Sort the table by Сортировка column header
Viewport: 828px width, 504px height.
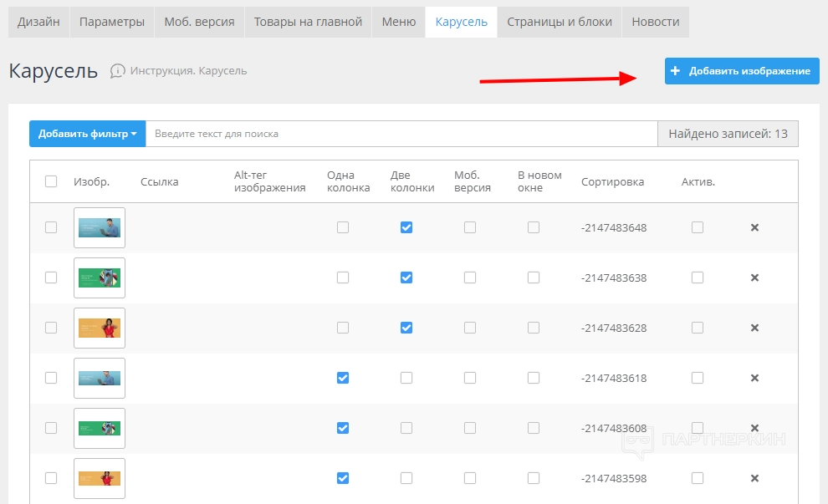click(612, 181)
